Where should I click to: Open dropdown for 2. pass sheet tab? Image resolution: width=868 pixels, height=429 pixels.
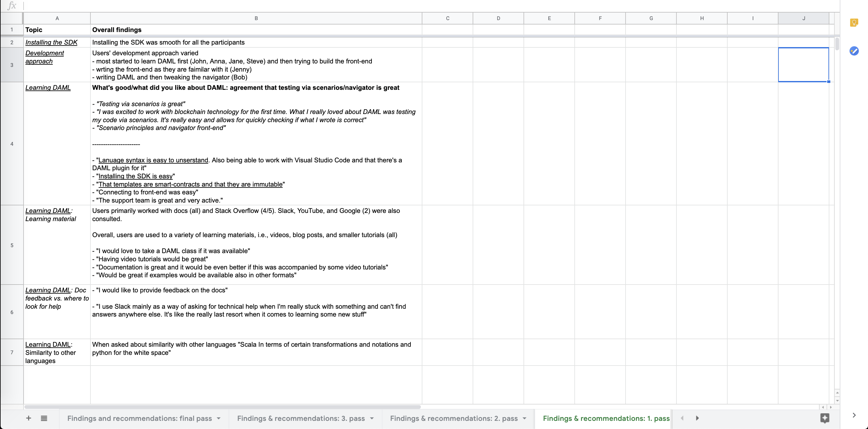525,418
